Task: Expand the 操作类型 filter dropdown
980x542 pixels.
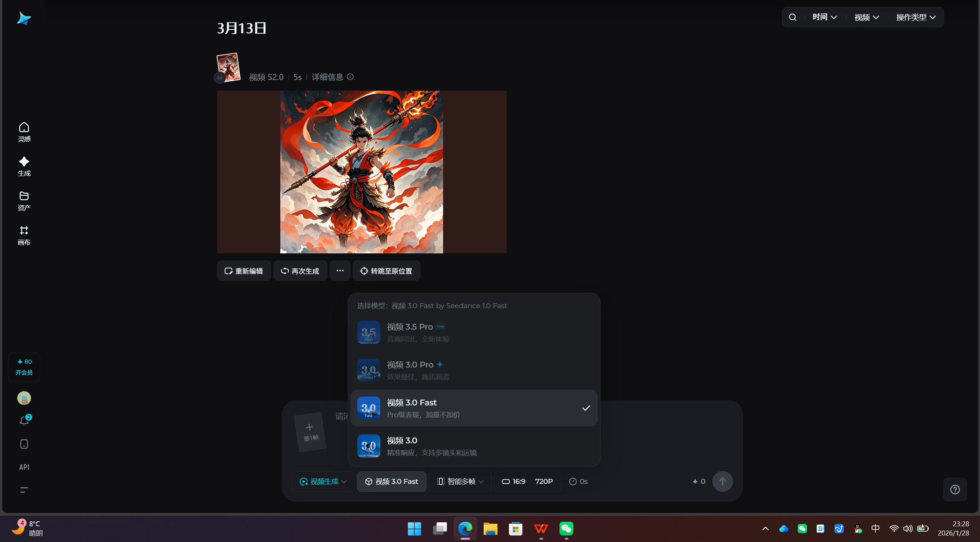Action: 916,17
